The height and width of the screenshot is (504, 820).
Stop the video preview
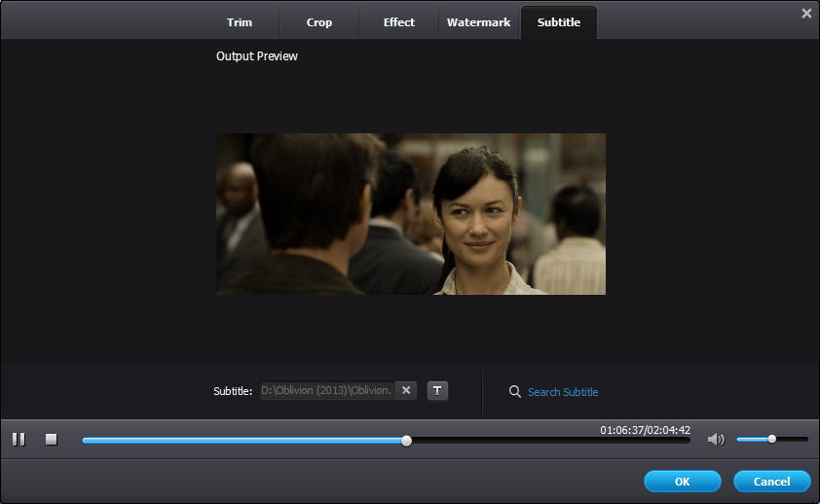(x=52, y=439)
